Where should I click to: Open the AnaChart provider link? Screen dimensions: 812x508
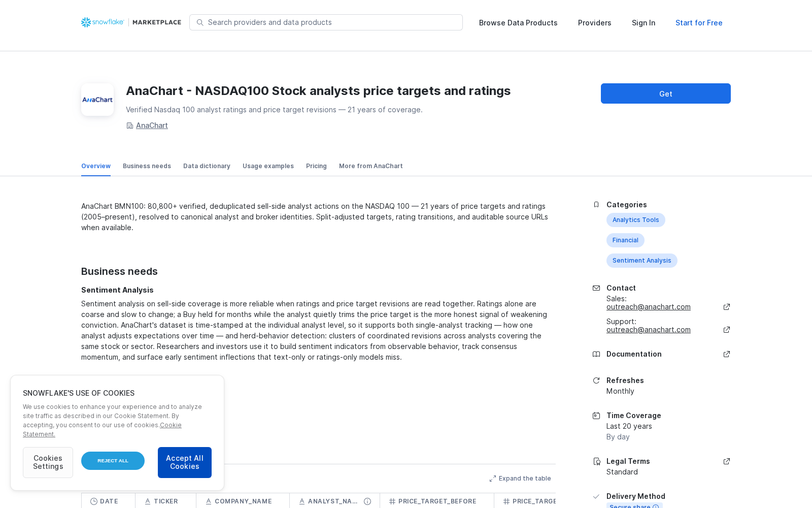(152, 125)
